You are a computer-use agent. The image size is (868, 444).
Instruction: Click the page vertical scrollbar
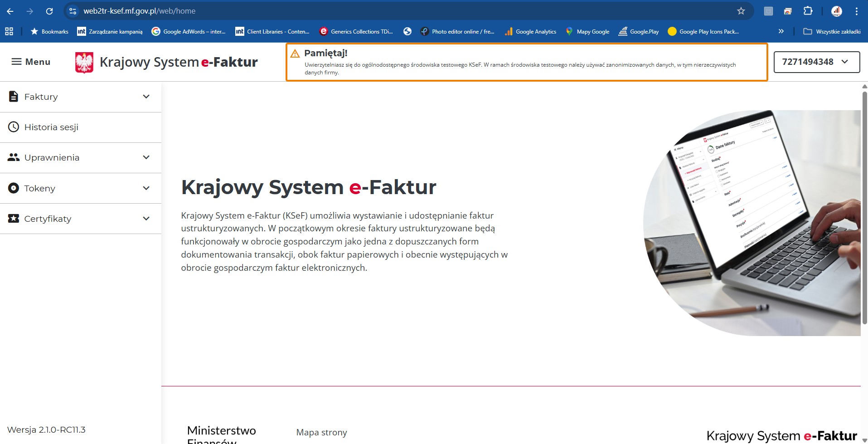click(x=864, y=204)
